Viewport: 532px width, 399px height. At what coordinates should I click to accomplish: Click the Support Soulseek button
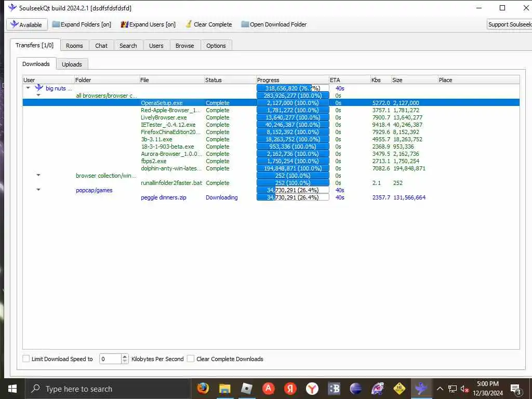click(x=509, y=24)
